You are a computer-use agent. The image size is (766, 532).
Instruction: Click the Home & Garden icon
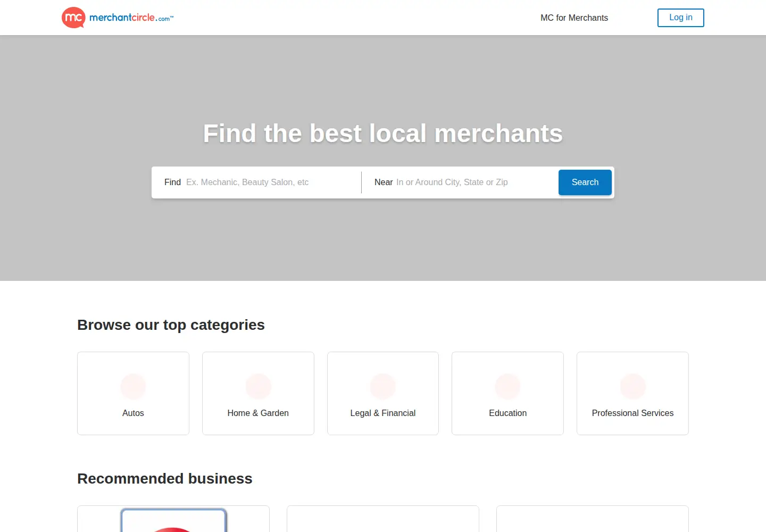coord(258,386)
